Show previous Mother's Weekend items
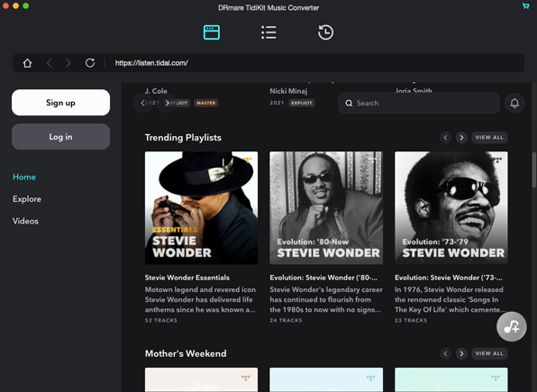Viewport: 537px width, 392px height. 445,353
